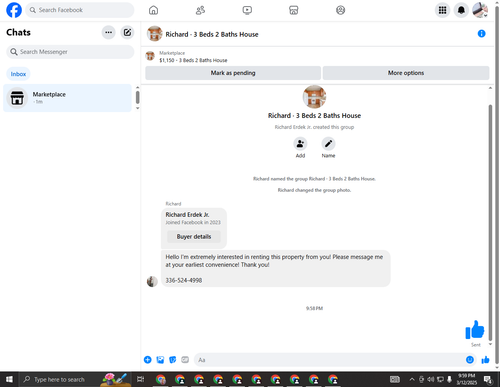Screen dimensions: 500x387
Task: Go to the Home feed icon
Action: [x=153, y=10]
